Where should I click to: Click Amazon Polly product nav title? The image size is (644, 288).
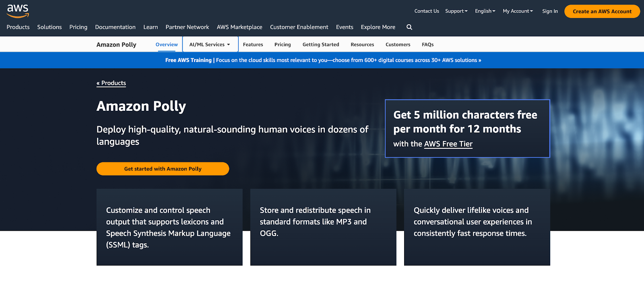(x=116, y=45)
